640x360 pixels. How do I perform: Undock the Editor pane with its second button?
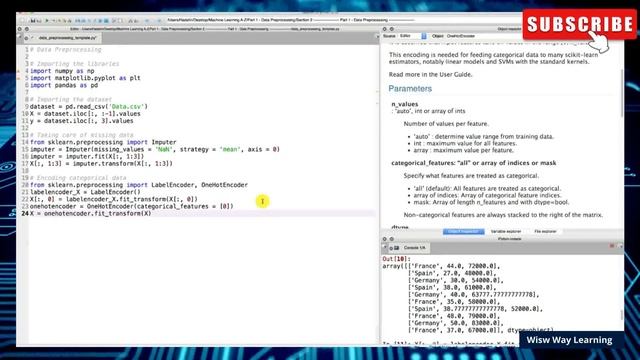coord(27,29)
